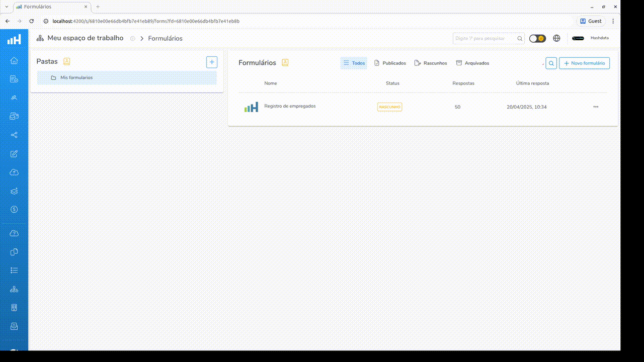The height and width of the screenshot is (362, 644).
Task: Go to Meu espaço de trabalho breadcrumb
Action: [x=85, y=38]
